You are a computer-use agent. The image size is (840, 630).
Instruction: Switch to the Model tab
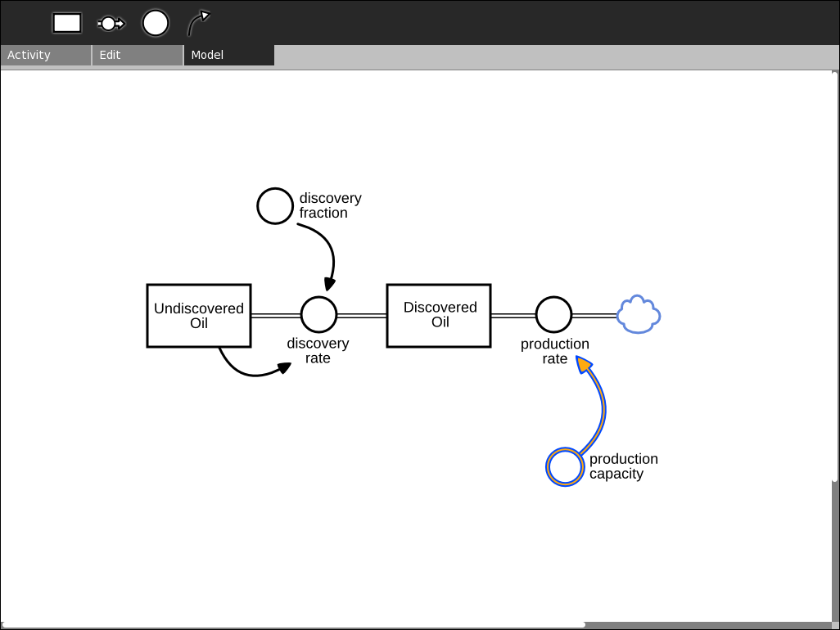coord(228,55)
